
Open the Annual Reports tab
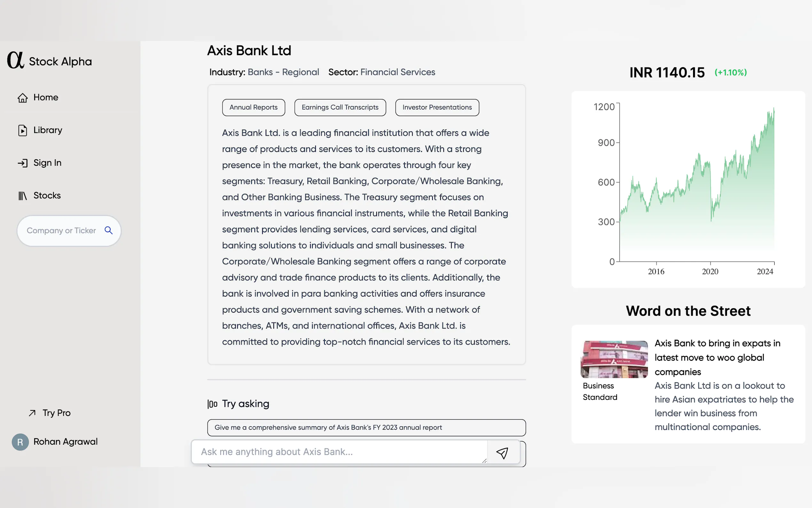(254, 107)
